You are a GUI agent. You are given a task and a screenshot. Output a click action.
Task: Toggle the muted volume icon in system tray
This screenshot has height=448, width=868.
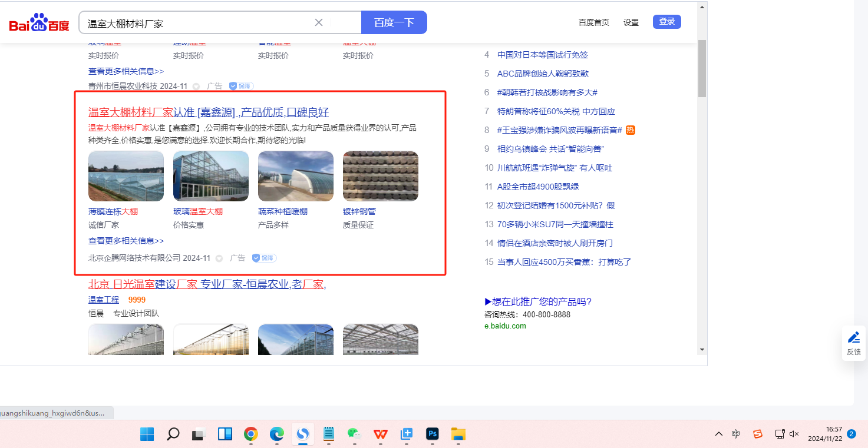pyautogui.click(x=794, y=434)
